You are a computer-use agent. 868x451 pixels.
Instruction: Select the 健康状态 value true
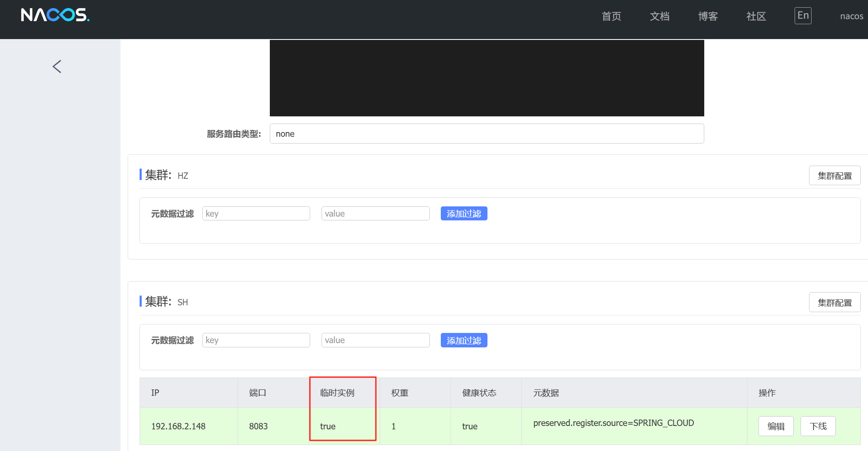pyautogui.click(x=470, y=426)
